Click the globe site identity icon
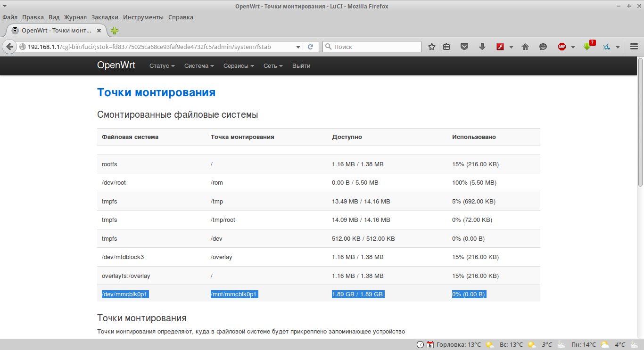This screenshot has height=350, width=644. pyautogui.click(x=22, y=47)
